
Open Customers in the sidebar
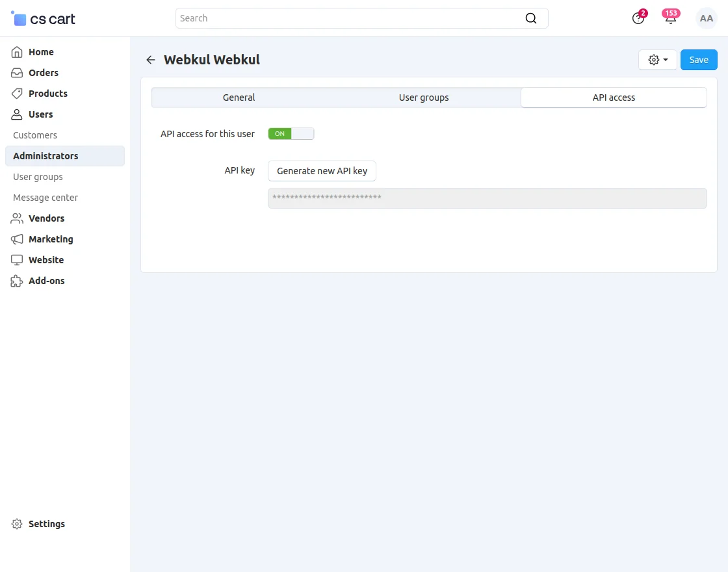(x=35, y=135)
